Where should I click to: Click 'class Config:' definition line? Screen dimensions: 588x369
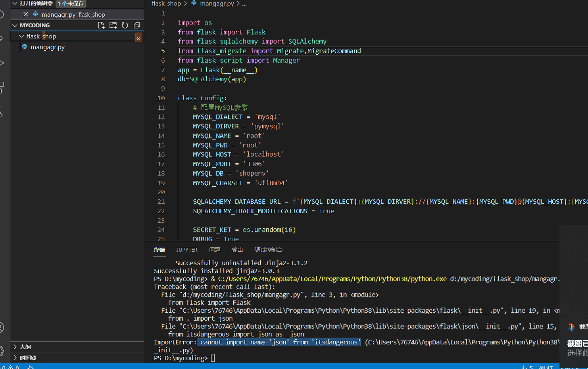click(x=202, y=98)
